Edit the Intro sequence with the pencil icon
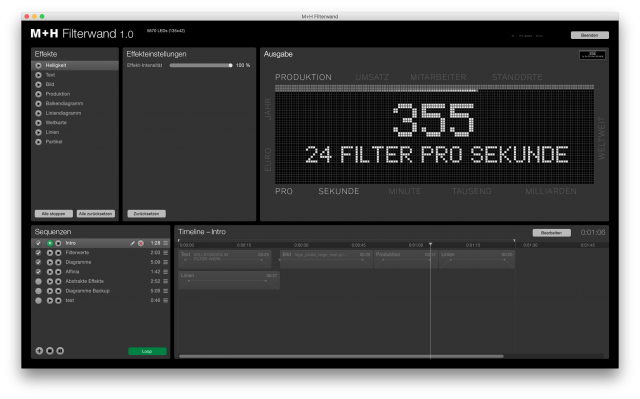The image size is (640, 399). point(132,243)
